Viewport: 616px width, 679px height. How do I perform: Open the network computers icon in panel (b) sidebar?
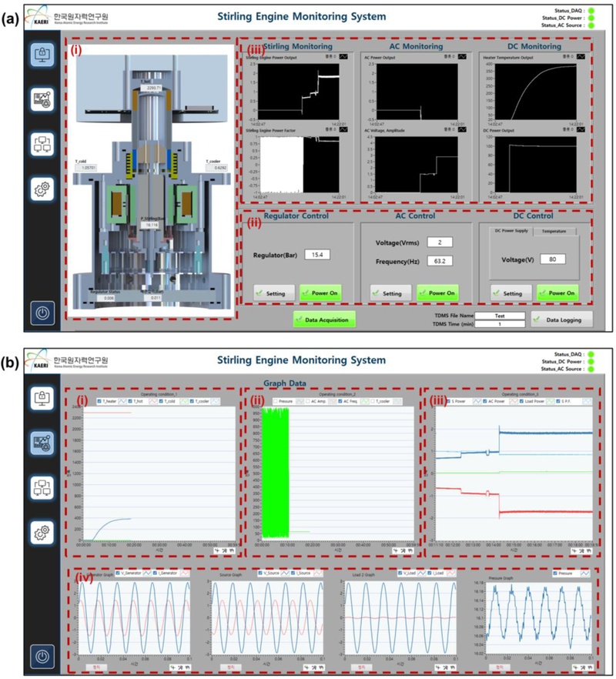tap(42, 488)
